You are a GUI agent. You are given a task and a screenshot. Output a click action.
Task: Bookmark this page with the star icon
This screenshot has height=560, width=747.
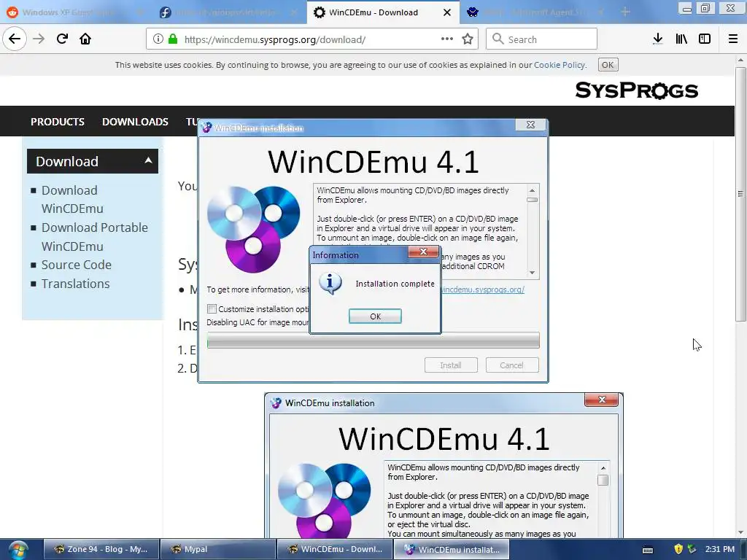point(468,39)
